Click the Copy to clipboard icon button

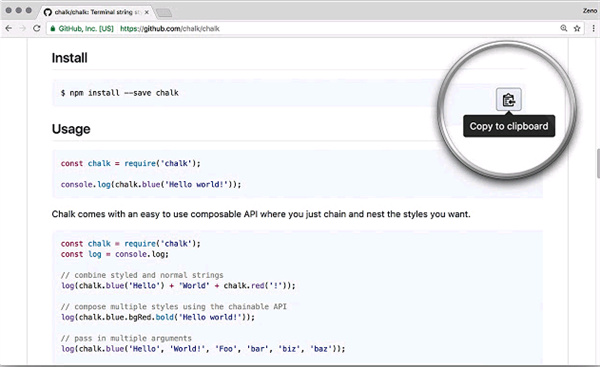509,99
